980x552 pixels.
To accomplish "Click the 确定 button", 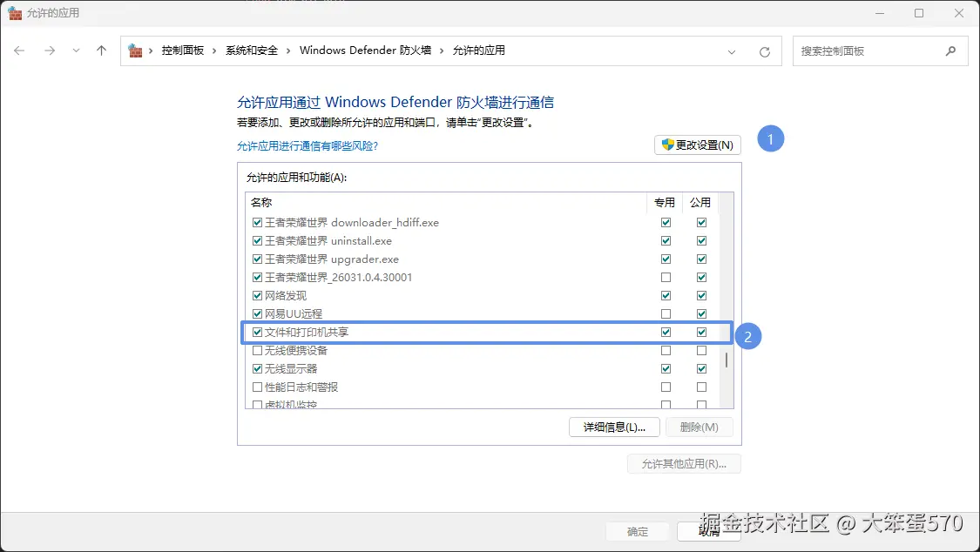I will point(638,531).
